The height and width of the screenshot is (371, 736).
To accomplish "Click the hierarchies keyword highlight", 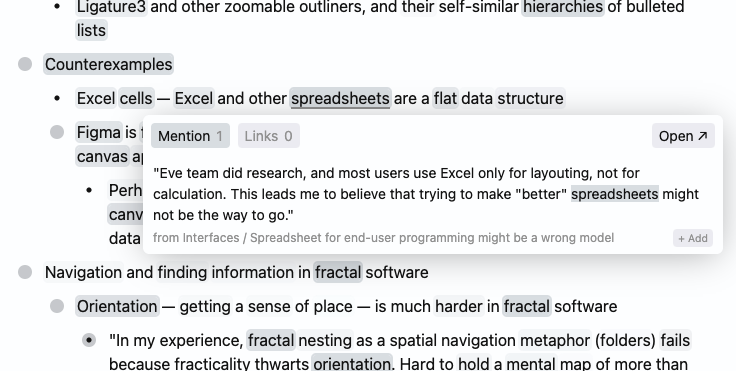I will tap(563, 7).
